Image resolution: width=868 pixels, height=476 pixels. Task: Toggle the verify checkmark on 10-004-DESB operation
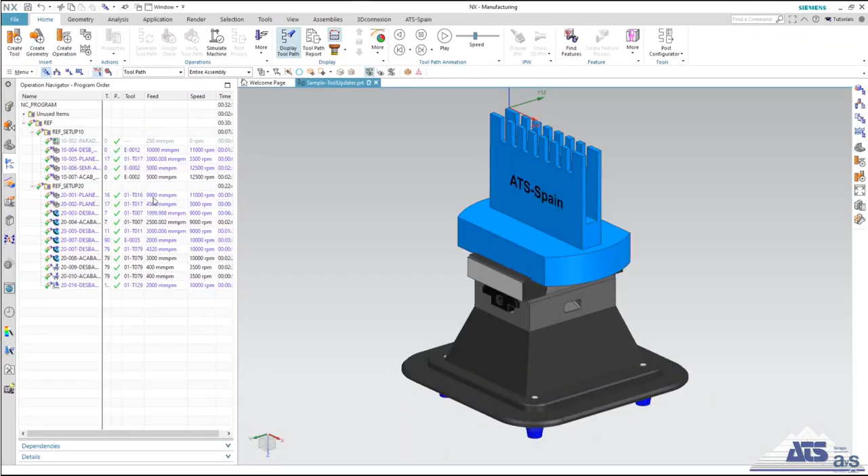pyautogui.click(x=117, y=150)
